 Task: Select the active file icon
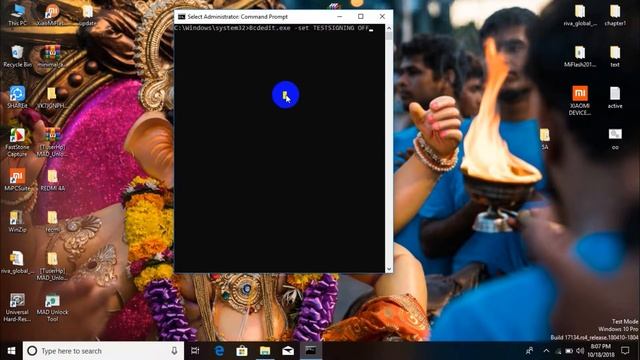click(615, 98)
